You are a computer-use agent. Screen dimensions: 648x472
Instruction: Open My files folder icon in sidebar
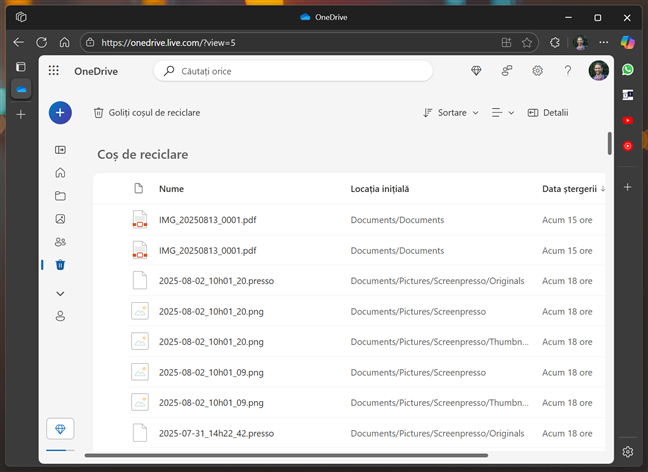60,196
